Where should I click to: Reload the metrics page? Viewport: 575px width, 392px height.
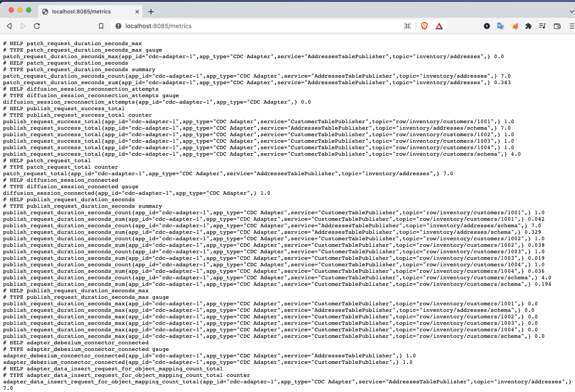point(37,26)
